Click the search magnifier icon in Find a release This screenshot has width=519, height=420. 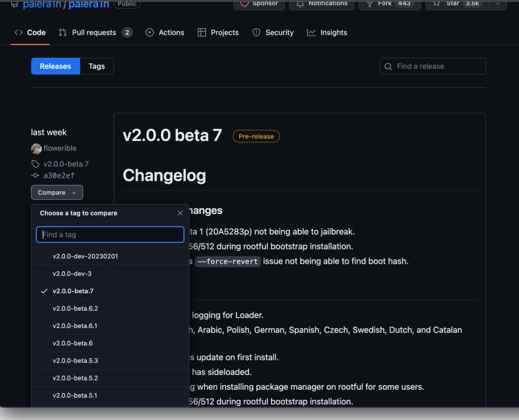coord(388,66)
